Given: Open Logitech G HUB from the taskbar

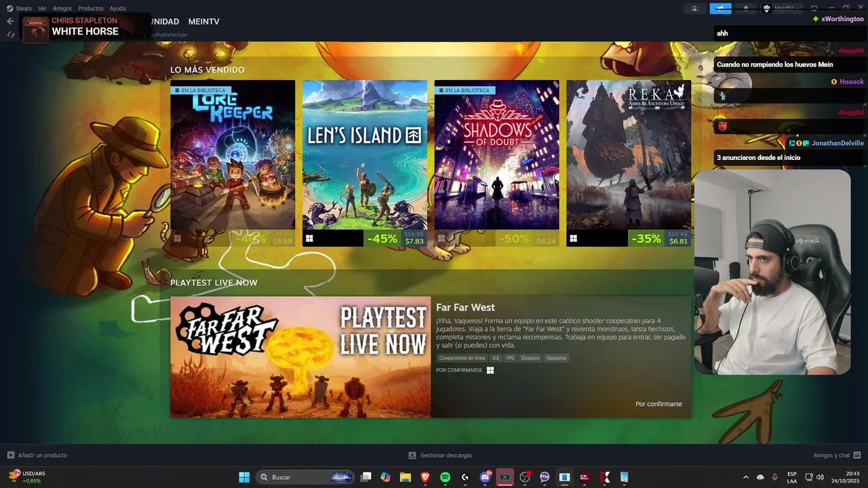Looking at the screenshot, I should pyautogui.click(x=465, y=477).
